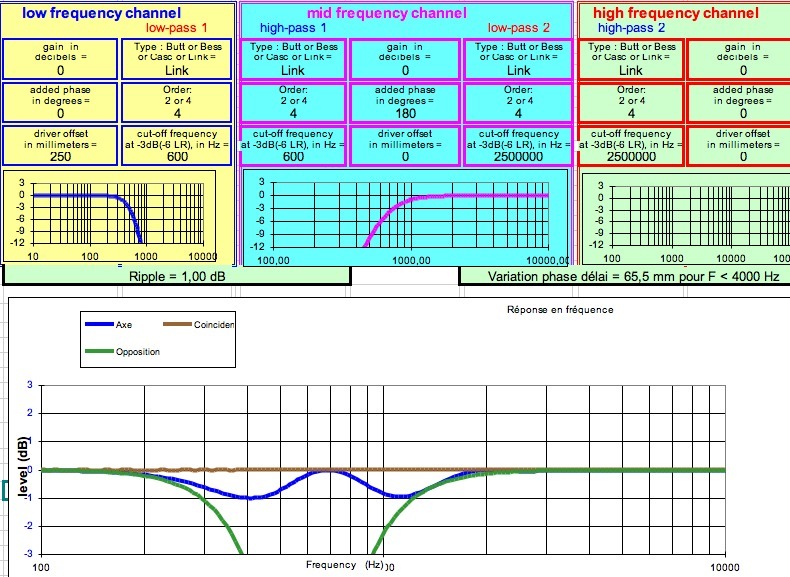Select the low-pass 1 filter Type cell
Image resolution: width=790 pixels, height=577 pixels.
click(177, 59)
